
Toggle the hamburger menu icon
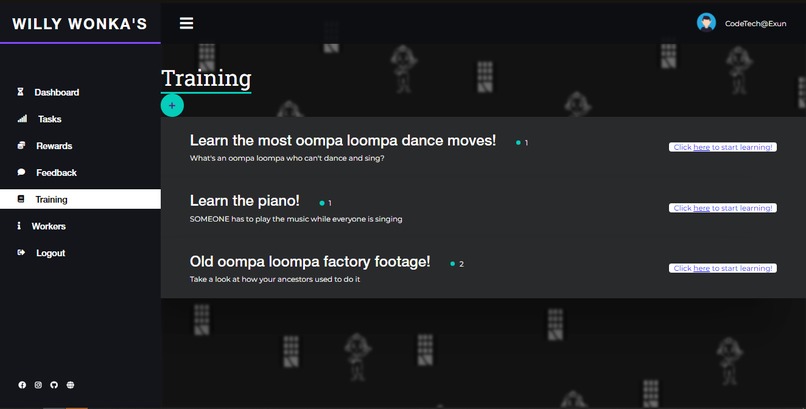(x=186, y=23)
